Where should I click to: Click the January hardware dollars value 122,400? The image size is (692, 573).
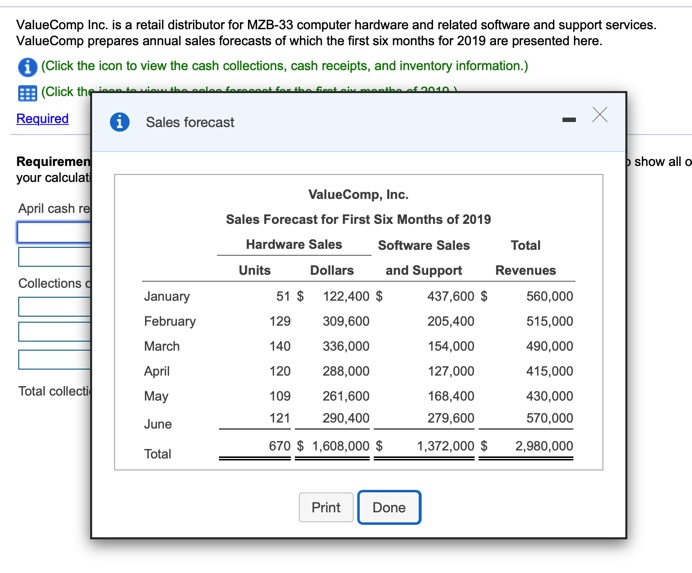[346, 296]
